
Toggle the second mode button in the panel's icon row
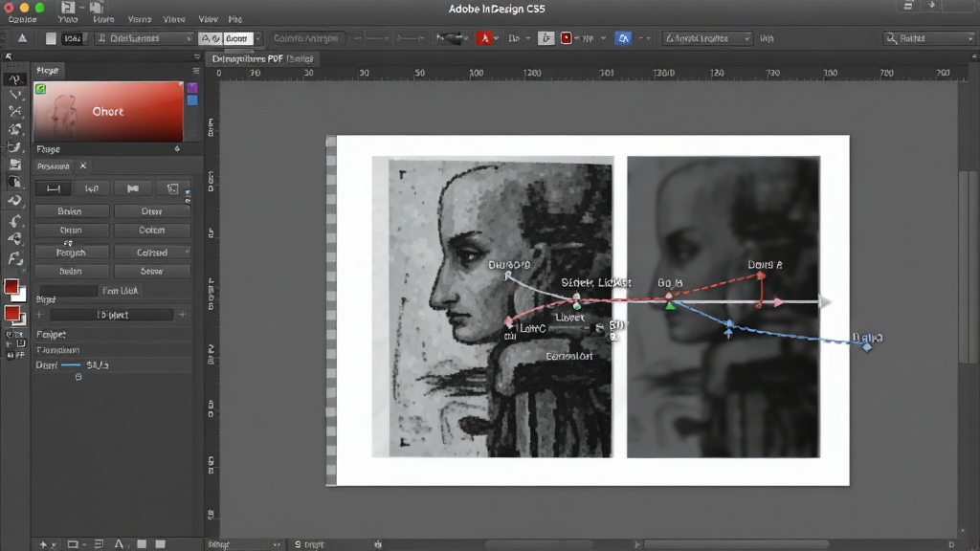pos(92,188)
